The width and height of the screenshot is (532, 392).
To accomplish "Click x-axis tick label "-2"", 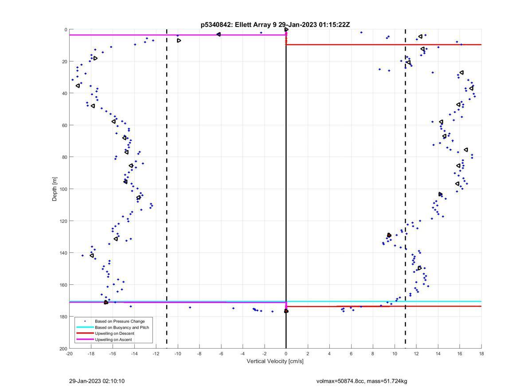I will pyautogui.click(x=265, y=353).
